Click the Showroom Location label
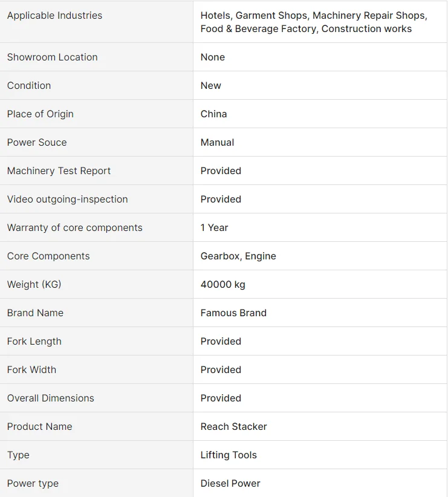Viewport: 448px width, 497px height. pos(52,57)
